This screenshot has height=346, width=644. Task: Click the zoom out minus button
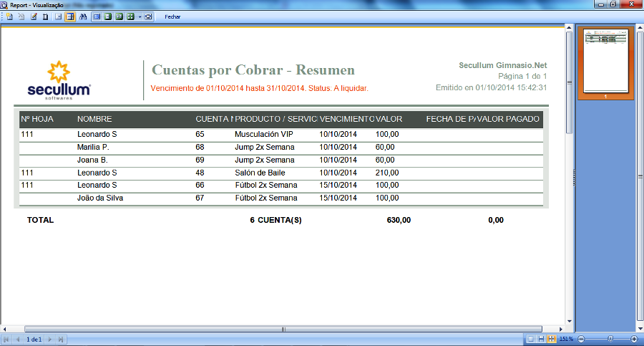(x=581, y=339)
